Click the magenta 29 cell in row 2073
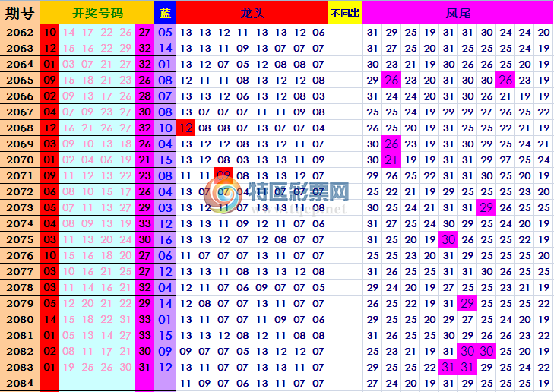This screenshot has height=392, width=554. pyautogui.click(x=487, y=207)
